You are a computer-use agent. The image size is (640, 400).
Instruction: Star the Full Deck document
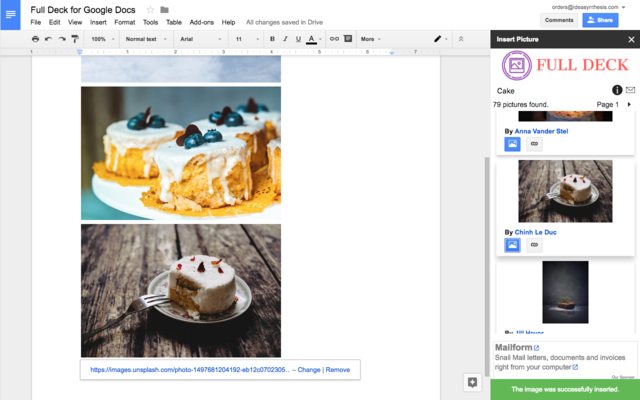[150, 10]
